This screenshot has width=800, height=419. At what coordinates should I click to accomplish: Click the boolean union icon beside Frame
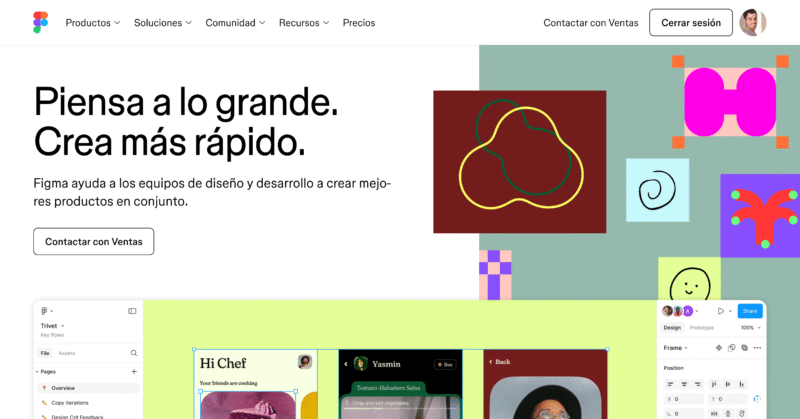click(x=744, y=348)
